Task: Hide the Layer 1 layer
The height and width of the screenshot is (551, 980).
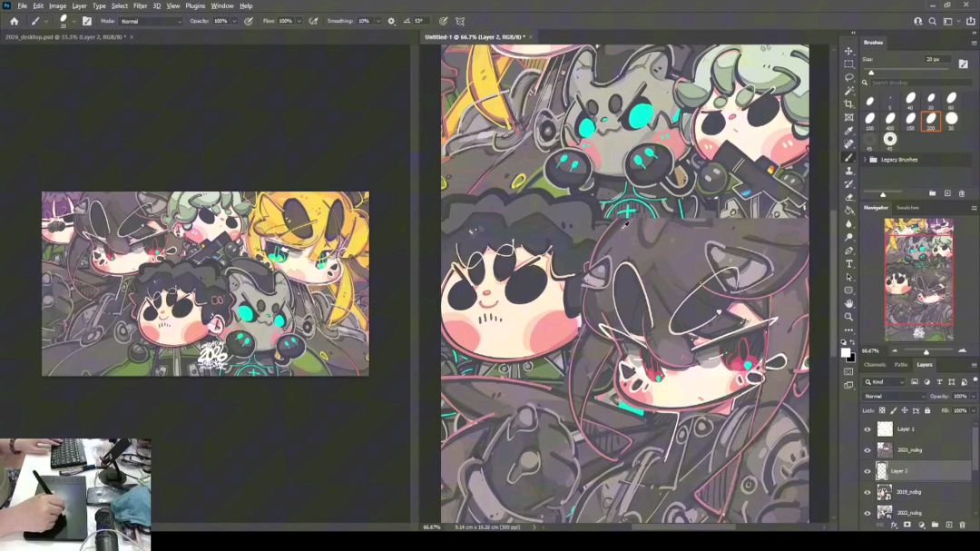Action: pos(867,429)
